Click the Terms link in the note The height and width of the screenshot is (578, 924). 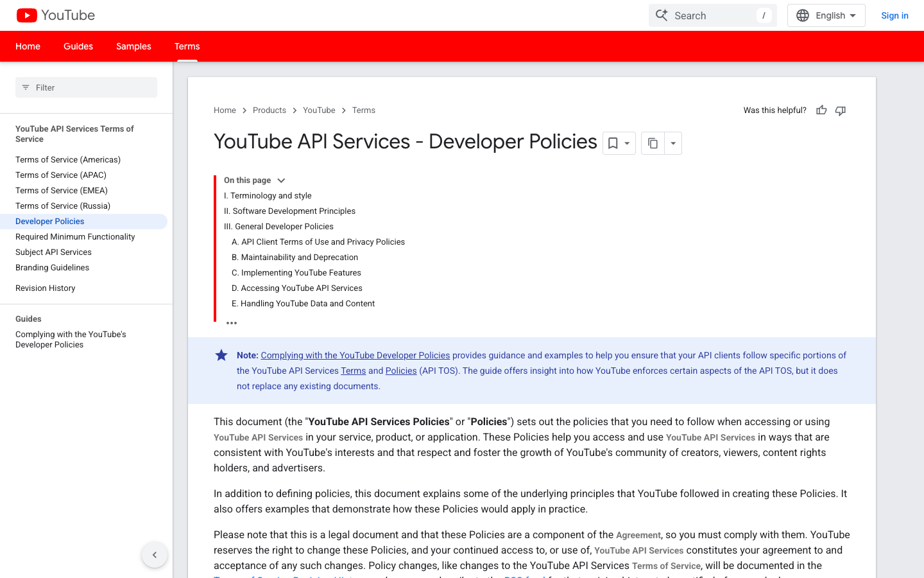click(x=354, y=371)
